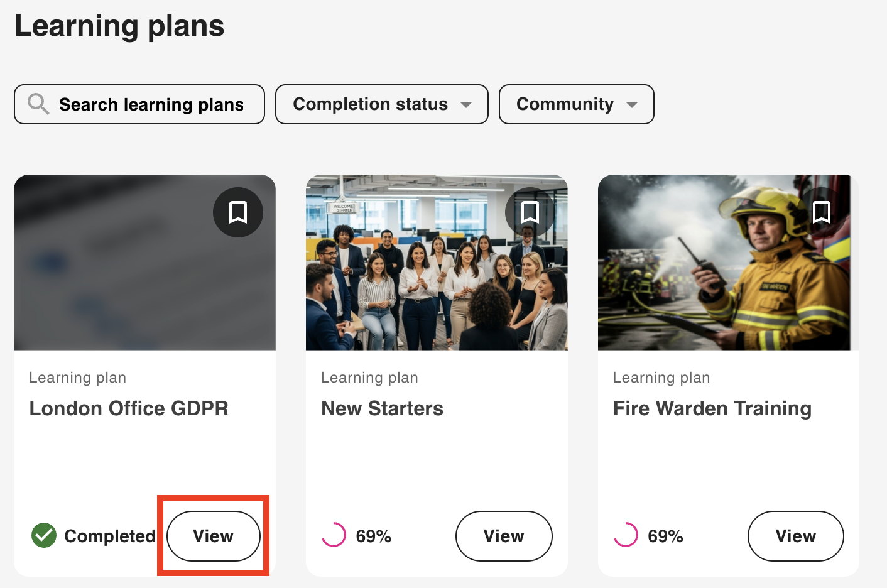View the Fire Warden Training plan

click(x=795, y=536)
